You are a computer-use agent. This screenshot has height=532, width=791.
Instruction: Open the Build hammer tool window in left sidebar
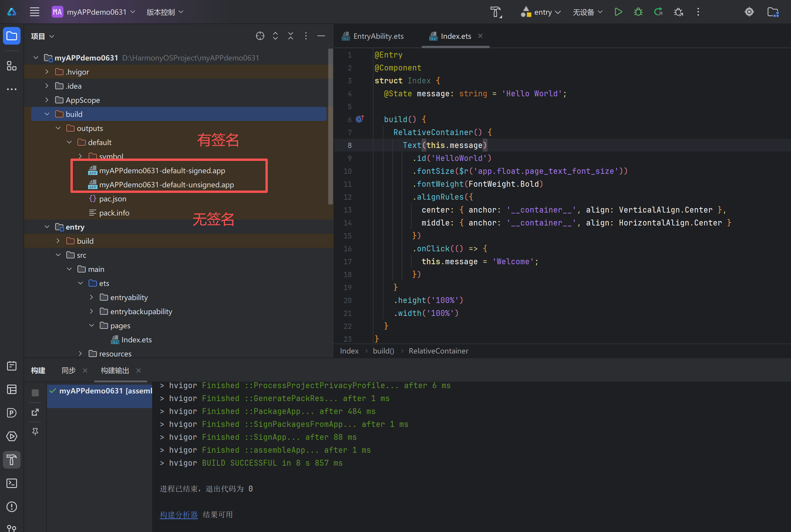12,460
